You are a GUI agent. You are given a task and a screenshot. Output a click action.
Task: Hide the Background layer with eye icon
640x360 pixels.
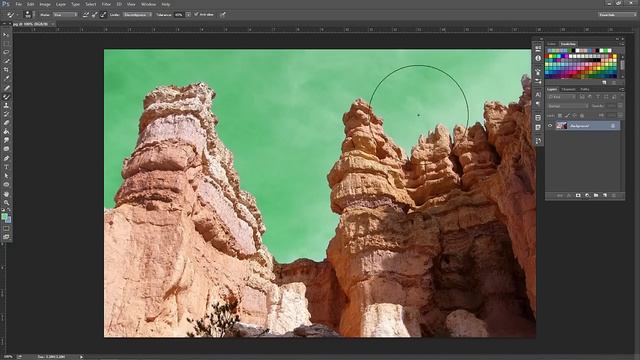(x=550, y=126)
